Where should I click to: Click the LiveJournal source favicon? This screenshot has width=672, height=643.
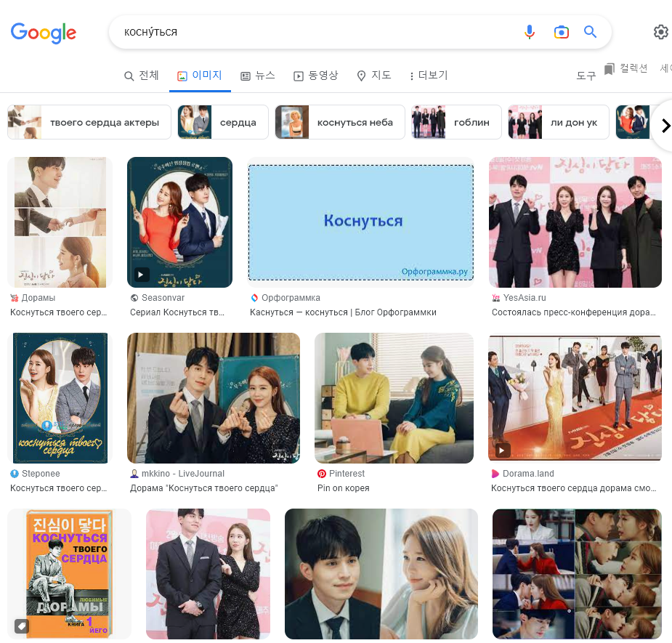(x=134, y=474)
